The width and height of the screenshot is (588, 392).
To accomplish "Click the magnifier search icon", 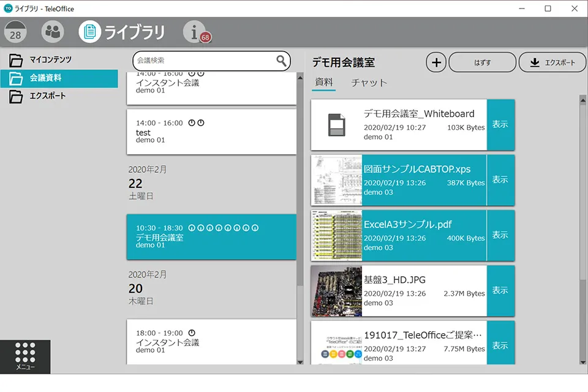I will [281, 61].
